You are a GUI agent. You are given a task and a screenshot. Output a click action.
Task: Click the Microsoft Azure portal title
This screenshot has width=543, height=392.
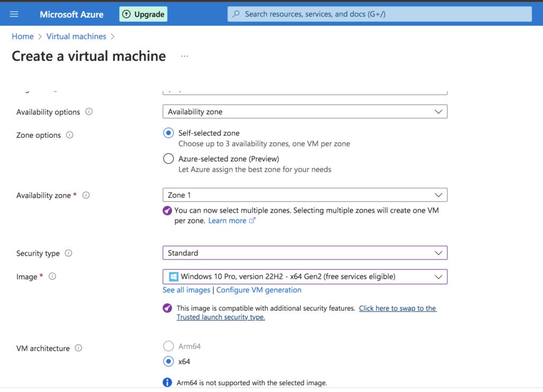[x=72, y=14]
